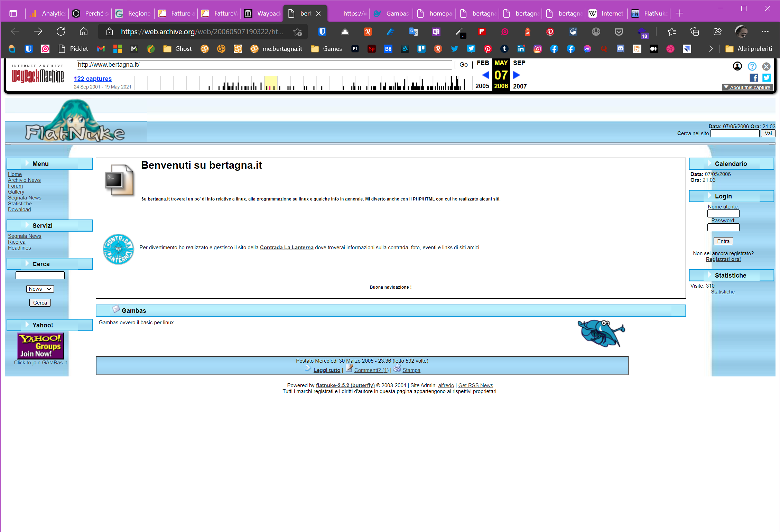Open the browser settings three-dots menu

[x=765, y=32]
